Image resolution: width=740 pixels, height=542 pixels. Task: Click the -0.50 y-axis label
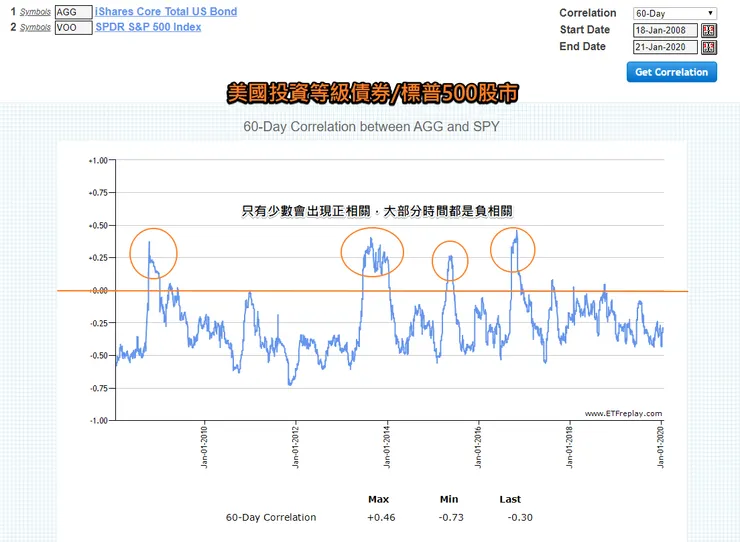[x=99, y=356]
